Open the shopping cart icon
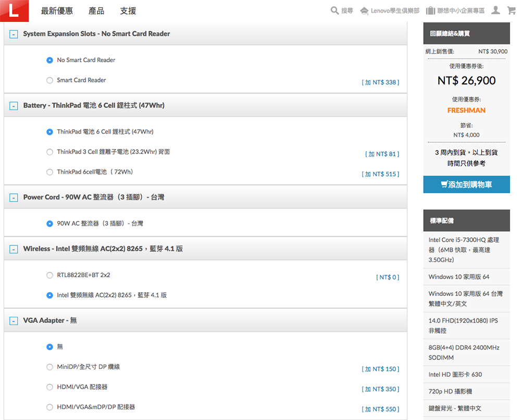This screenshot has height=420, width=521. tap(511, 10)
